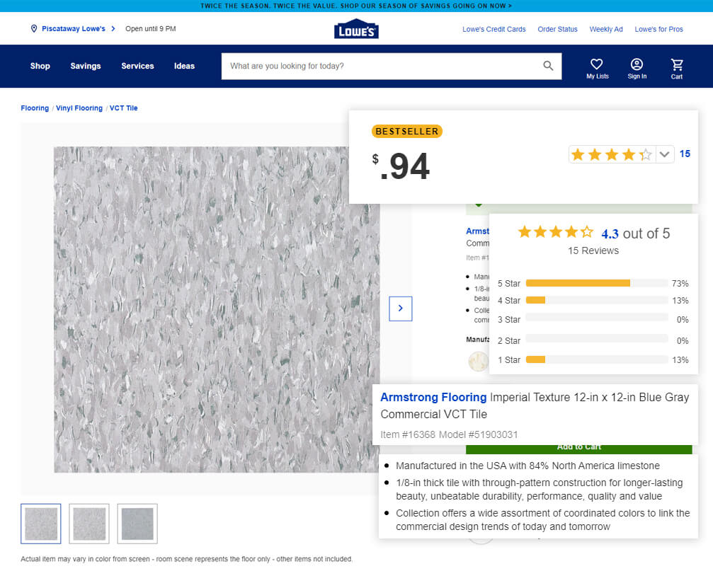Open the Services menu
Image resolution: width=713 pixels, height=588 pixels.
point(137,66)
